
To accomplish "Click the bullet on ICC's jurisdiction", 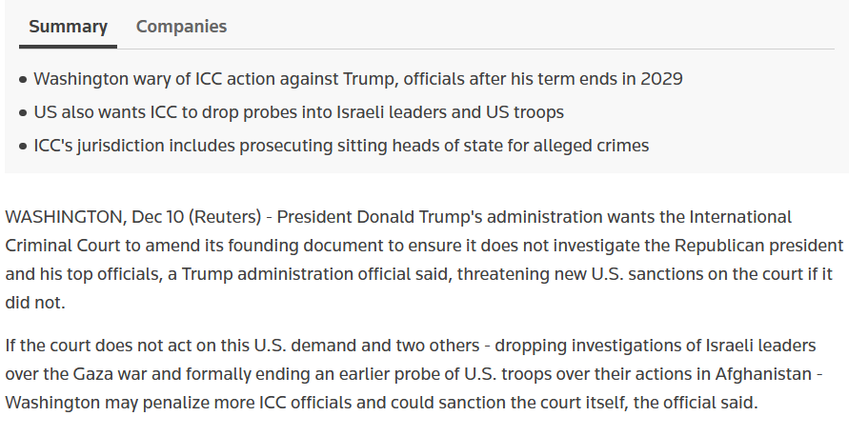I will (340, 146).
